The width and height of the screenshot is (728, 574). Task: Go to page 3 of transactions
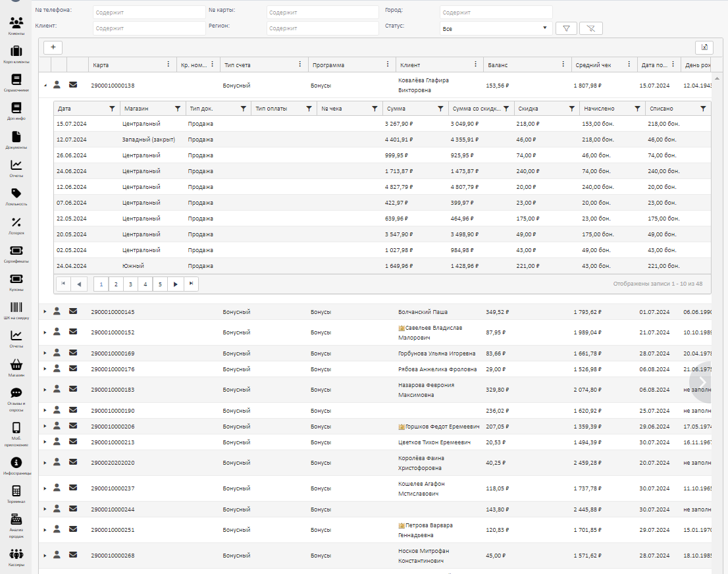(x=130, y=284)
